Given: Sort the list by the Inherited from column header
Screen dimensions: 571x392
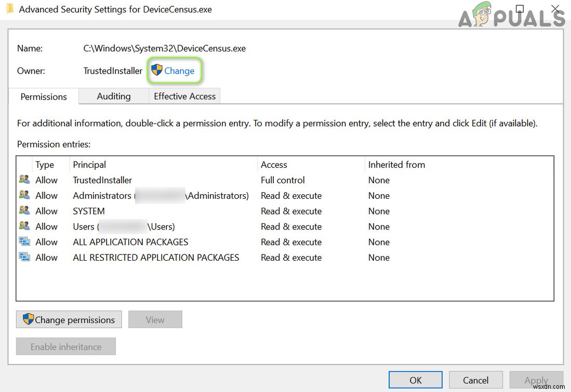Looking at the screenshot, I should coord(459,165).
